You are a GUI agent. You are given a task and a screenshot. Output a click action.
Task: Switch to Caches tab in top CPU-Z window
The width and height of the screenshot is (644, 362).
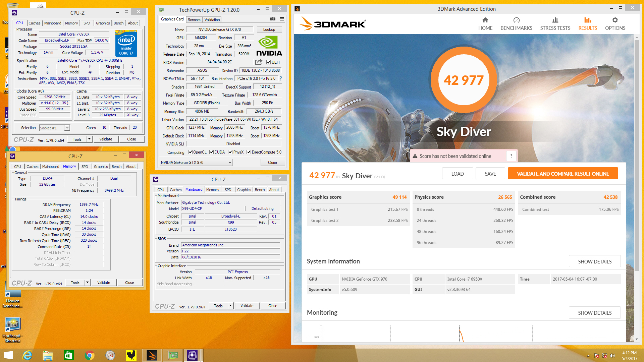coord(34,23)
